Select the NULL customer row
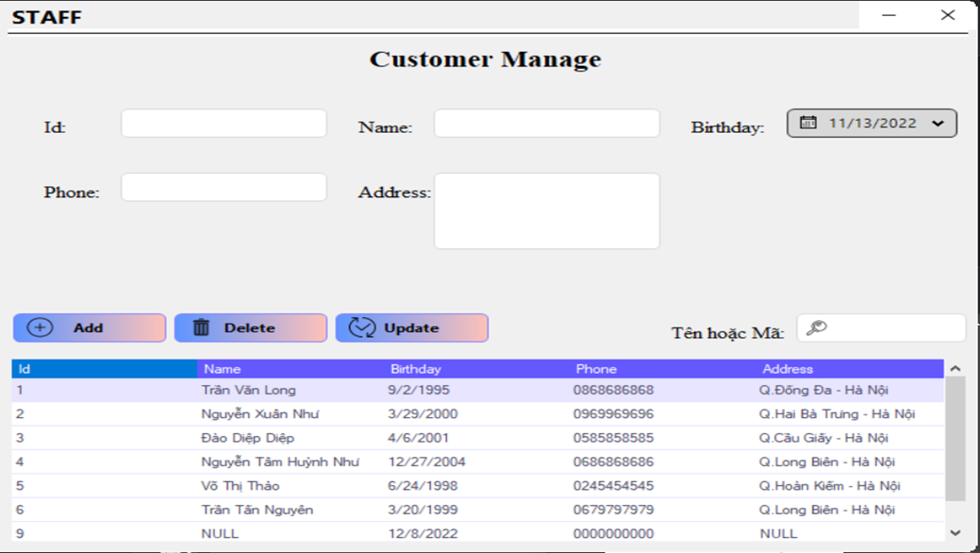Screen dimensions: 980x553 click(283, 533)
